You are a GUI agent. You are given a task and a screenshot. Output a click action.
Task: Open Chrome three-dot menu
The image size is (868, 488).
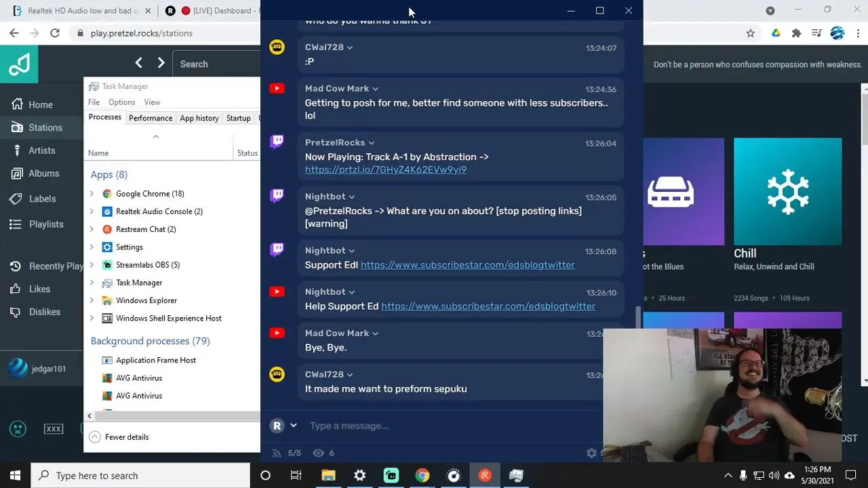tap(857, 33)
